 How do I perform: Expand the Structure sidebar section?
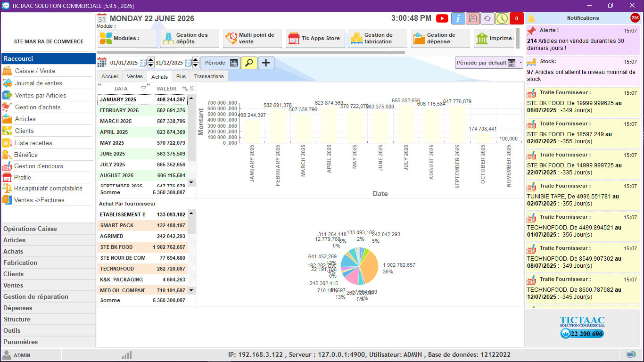tap(49, 319)
